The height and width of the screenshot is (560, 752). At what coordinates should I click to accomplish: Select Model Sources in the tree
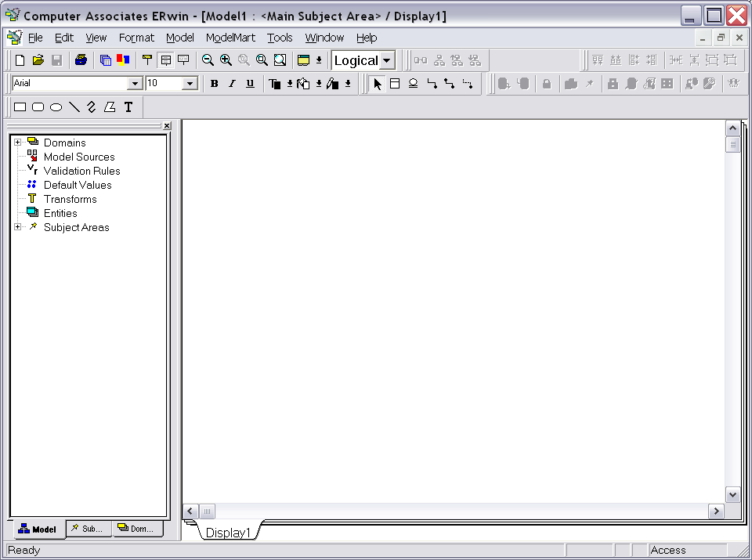(x=79, y=157)
